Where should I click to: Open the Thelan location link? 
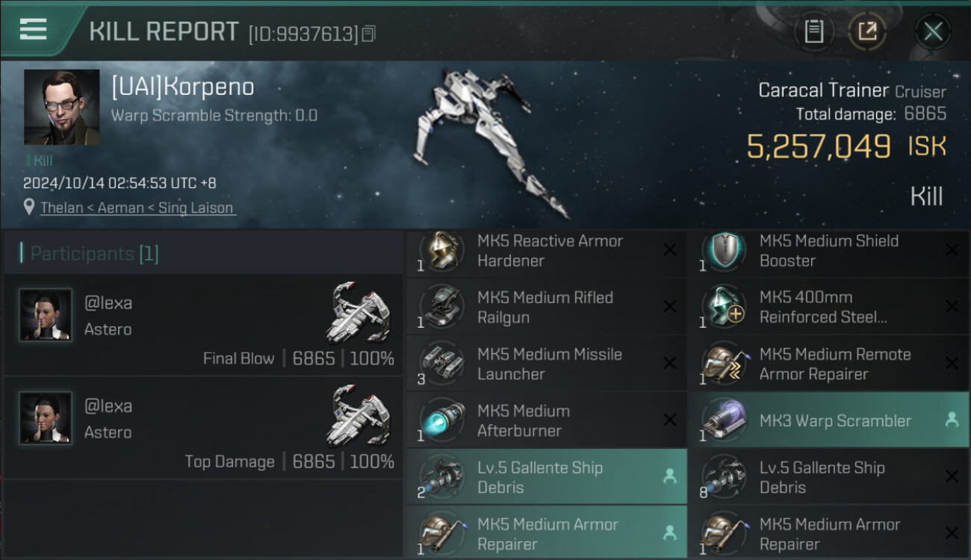pos(137,208)
